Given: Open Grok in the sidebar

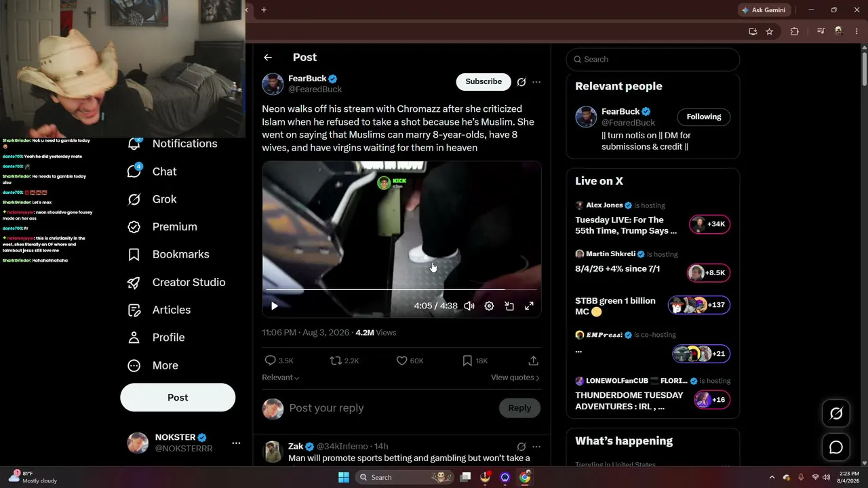Looking at the screenshot, I should point(153,199).
